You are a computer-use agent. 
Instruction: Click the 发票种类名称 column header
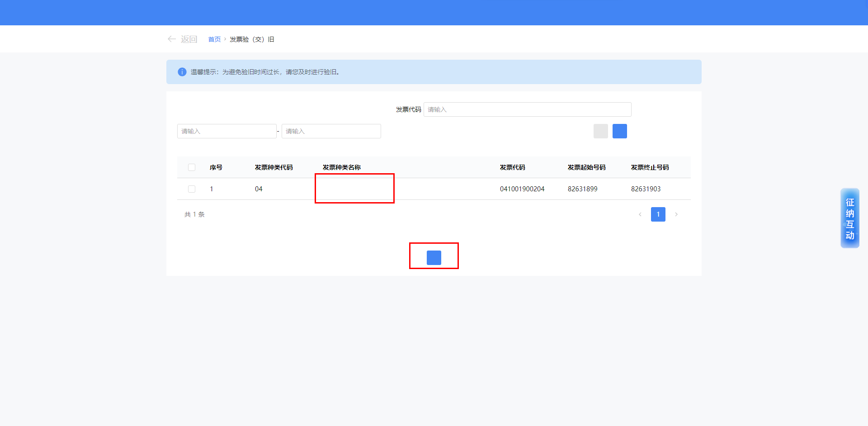(x=341, y=167)
